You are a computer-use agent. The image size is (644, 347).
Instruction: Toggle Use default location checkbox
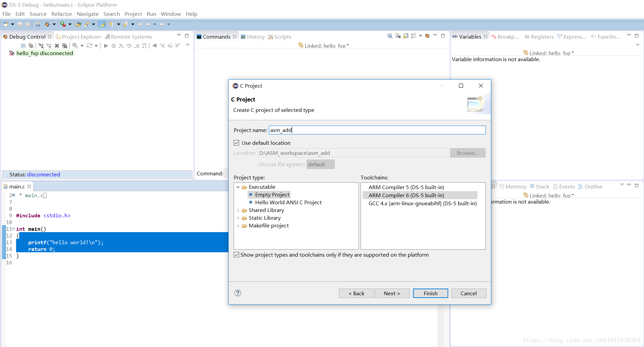[236, 143]
